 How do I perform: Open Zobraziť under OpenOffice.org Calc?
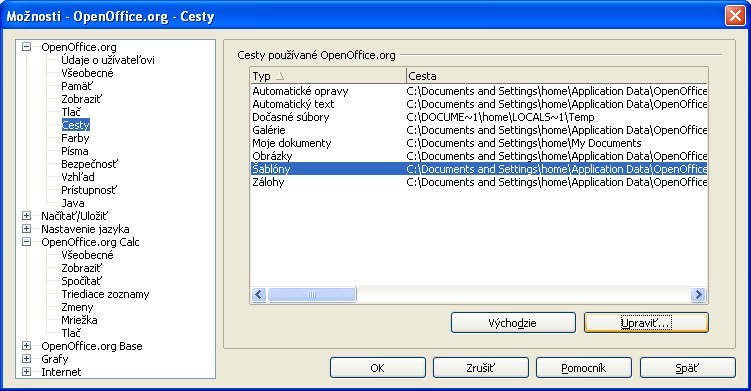pos(81,268)
